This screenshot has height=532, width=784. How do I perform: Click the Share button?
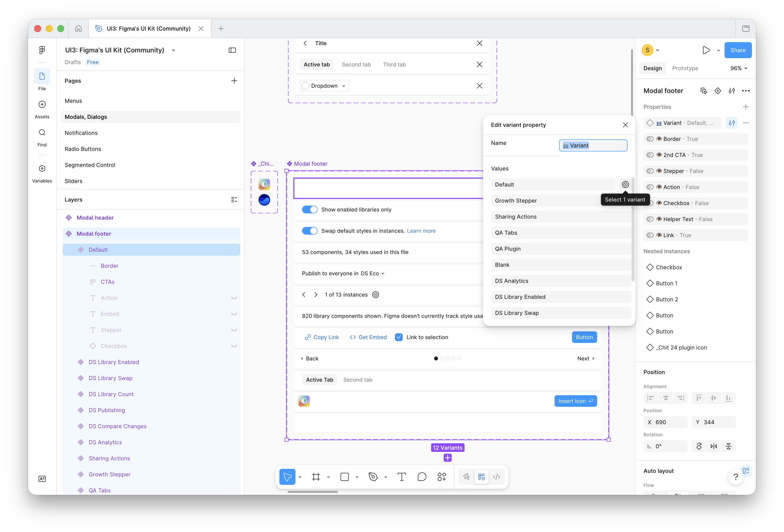738,50
